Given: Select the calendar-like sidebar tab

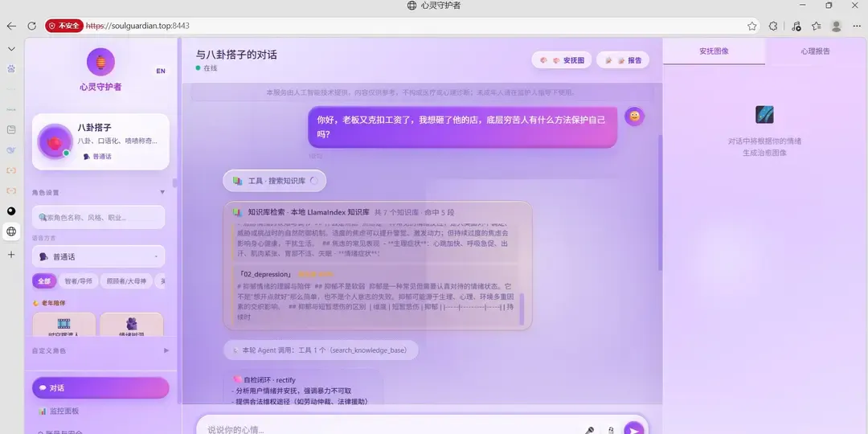Looking at the screenshot, I should point(11,129).
